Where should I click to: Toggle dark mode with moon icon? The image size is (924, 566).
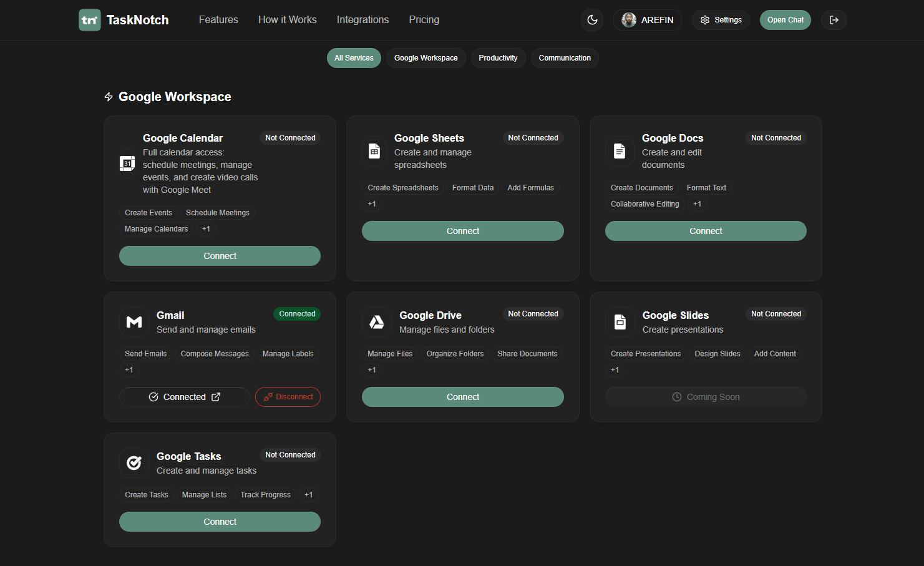593,20
